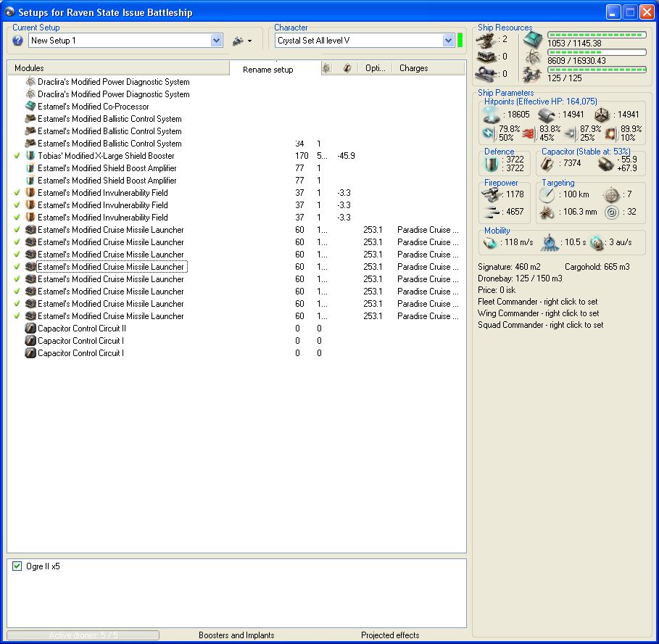Click the Modules column header
Viewport: 659px width, 644px height.
[x=118, y=68]
